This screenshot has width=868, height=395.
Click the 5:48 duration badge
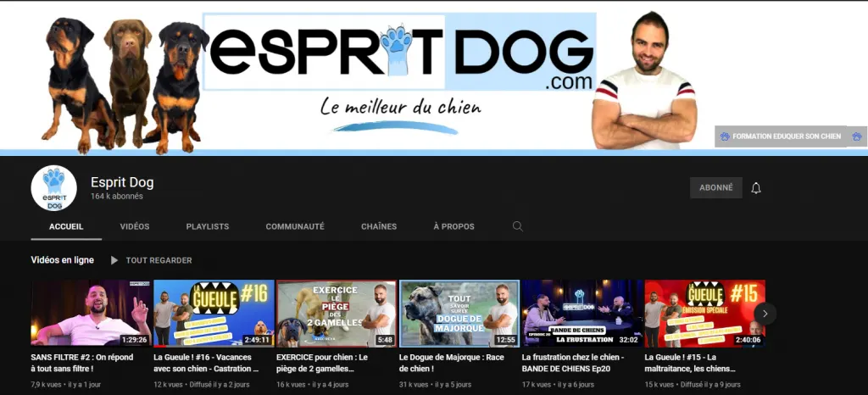[385, 340]
